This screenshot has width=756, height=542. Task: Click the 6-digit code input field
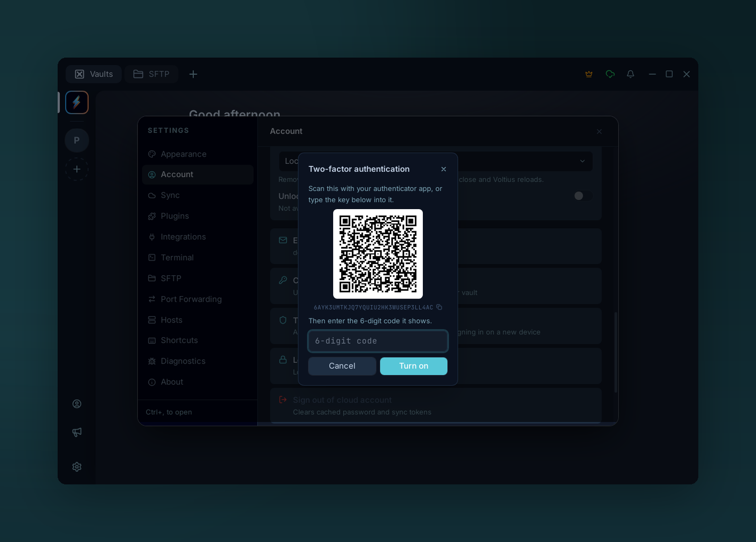[x=378, y=341]
